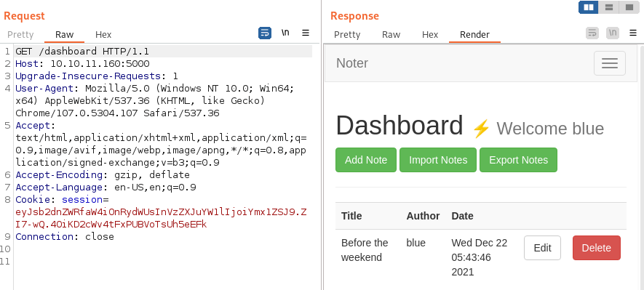Click the Upgrade-Insecure-Requests header line
The height and width of the screenshot is (290, 644).
pyautogui.click(x=97, y=76)
